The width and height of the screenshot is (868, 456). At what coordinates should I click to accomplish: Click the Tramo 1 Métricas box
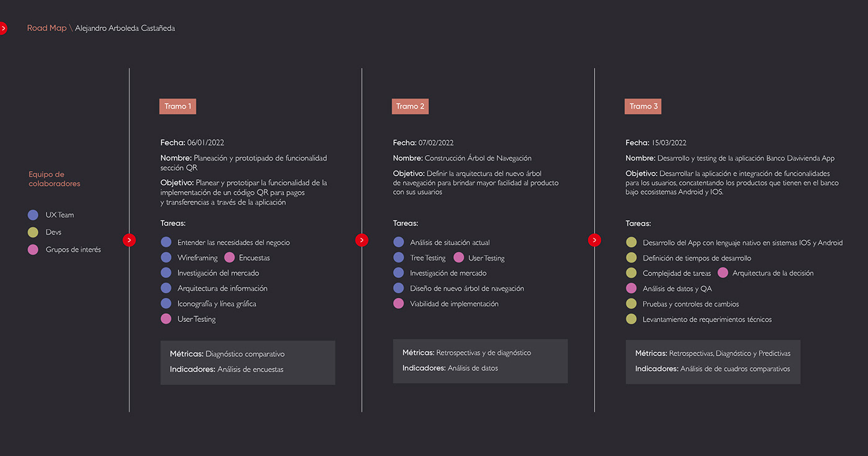tap(247, 362)
